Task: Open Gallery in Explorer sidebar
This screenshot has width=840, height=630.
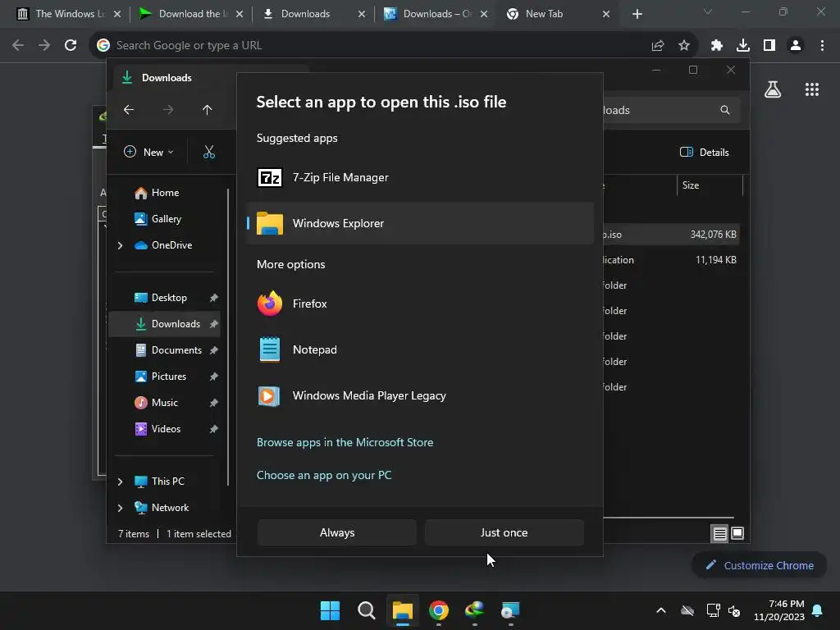Action: pos(157,218)
